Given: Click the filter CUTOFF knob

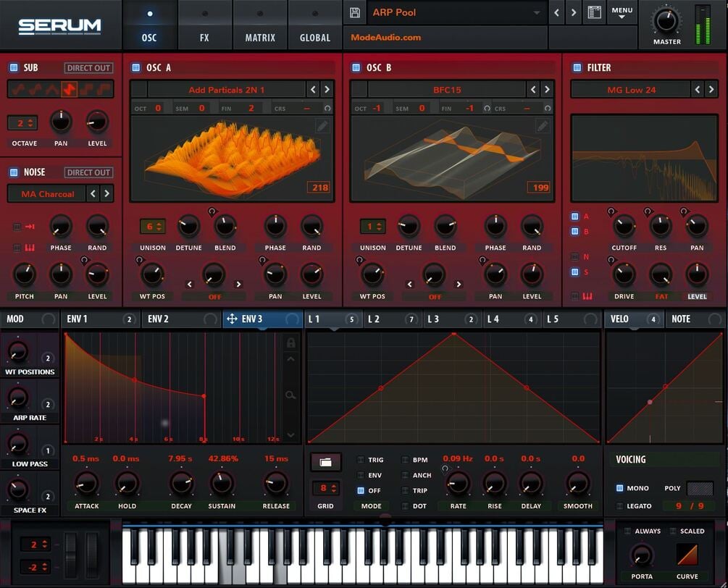Looking at the screenshot, I should pos(624,226).
